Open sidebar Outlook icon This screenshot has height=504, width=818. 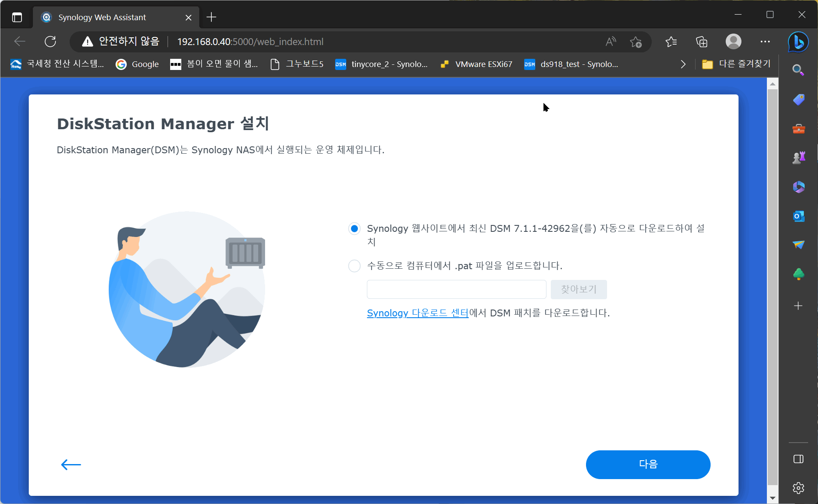(798, 216)
